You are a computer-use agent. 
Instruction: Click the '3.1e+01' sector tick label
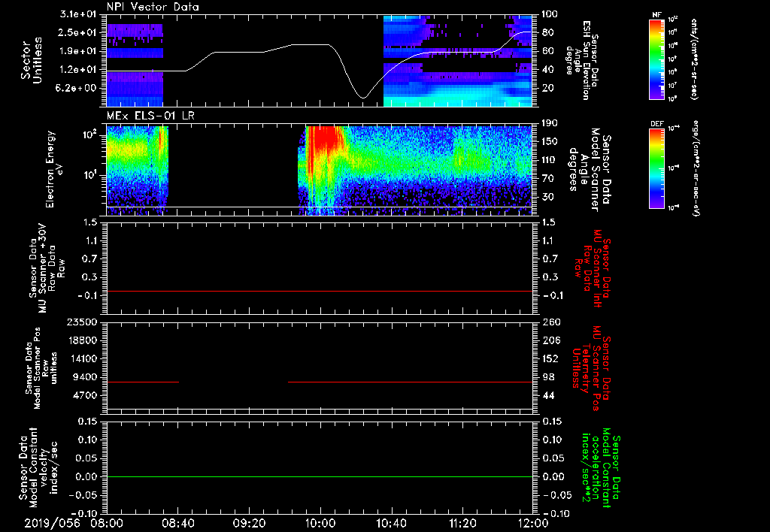(78, 14)
